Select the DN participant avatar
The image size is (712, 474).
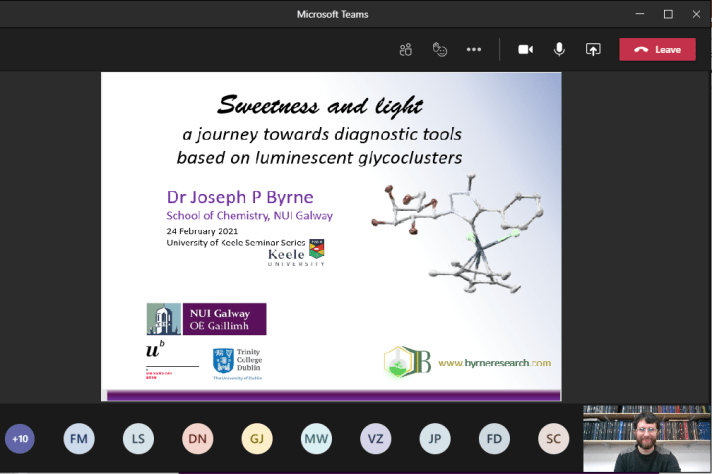(198, 438)
